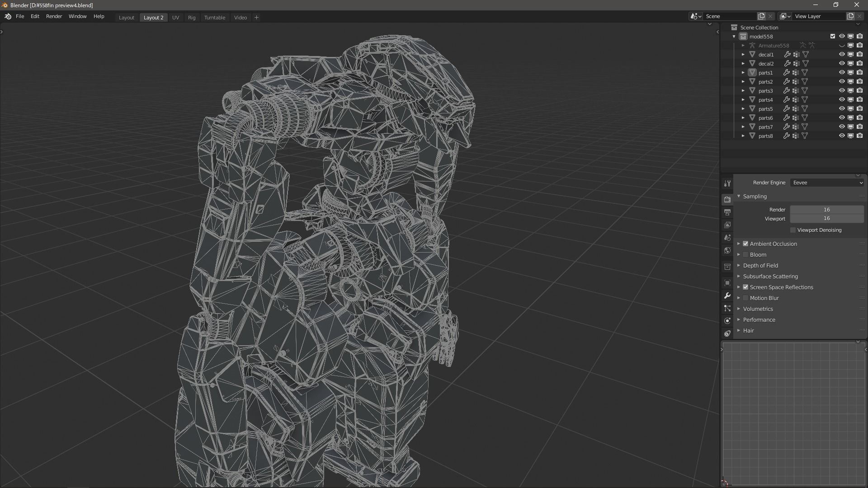The height and width of the screenshot is (488, 868).
Task: Click the Render samples value field
Action: 827,210
